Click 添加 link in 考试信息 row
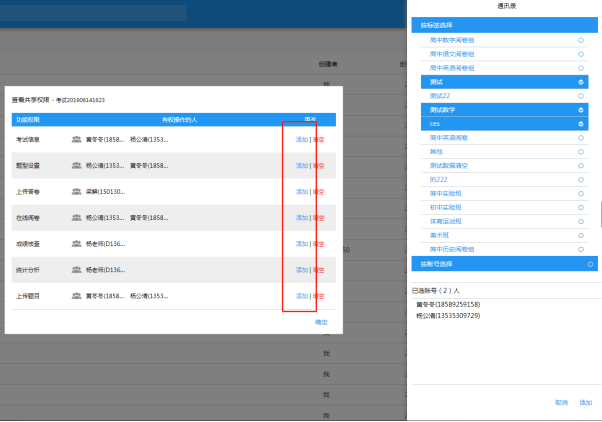This screenshot has height=422, width=602. click(x=301, y=140)
